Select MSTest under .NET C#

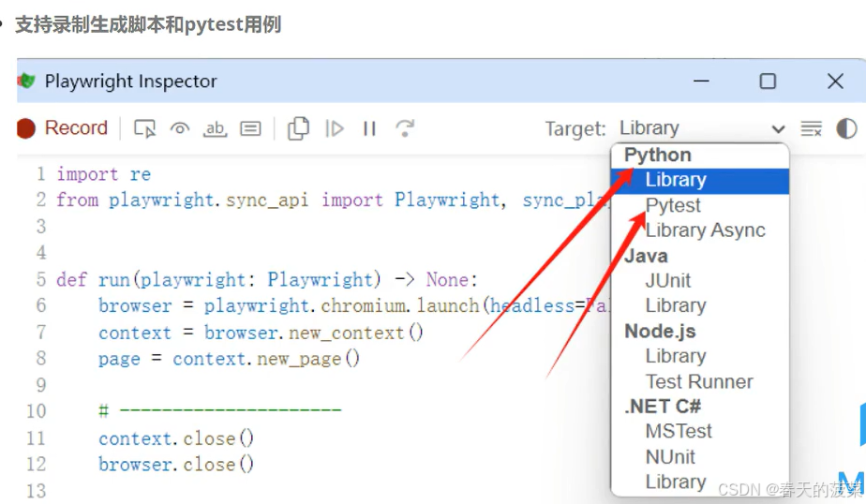pyautogui.click(x=679, y=431)
